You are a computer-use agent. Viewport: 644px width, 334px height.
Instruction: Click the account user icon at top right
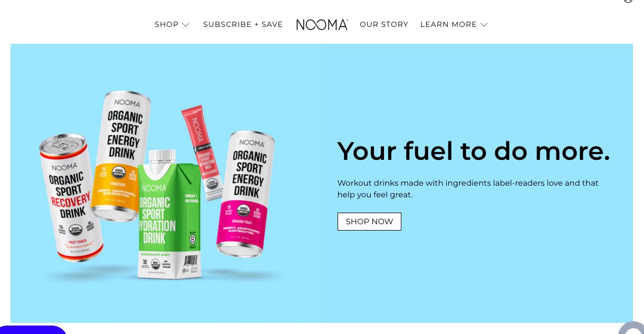pyautogui.click(x=628, y=1)
